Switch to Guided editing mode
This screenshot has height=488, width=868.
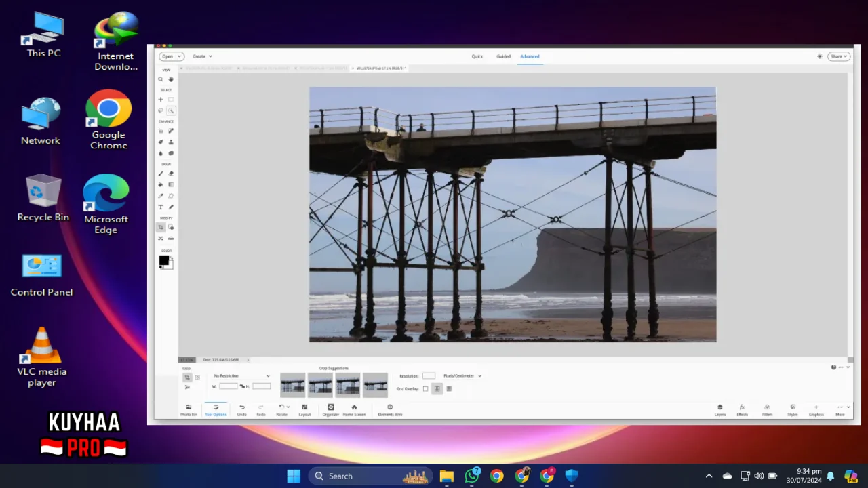(x=503, y=56)
